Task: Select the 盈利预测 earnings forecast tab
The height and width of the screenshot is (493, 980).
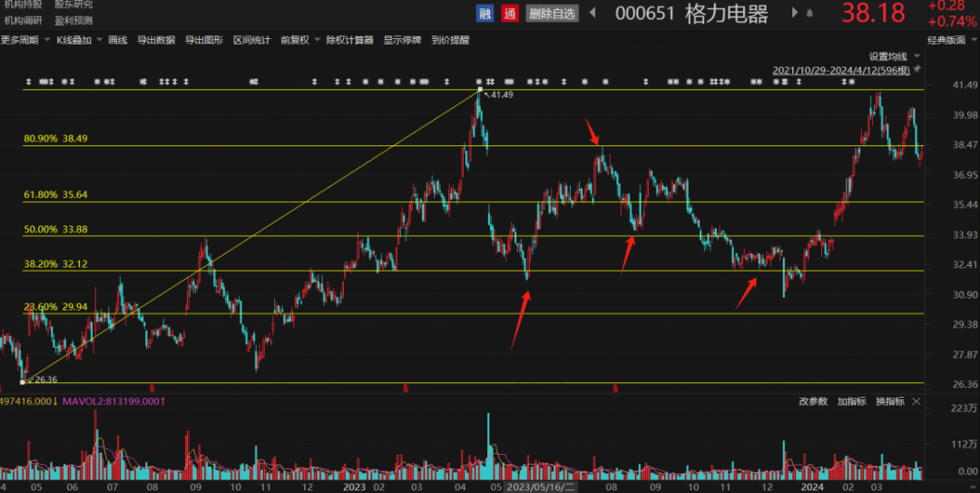Action: coord(73,20)
